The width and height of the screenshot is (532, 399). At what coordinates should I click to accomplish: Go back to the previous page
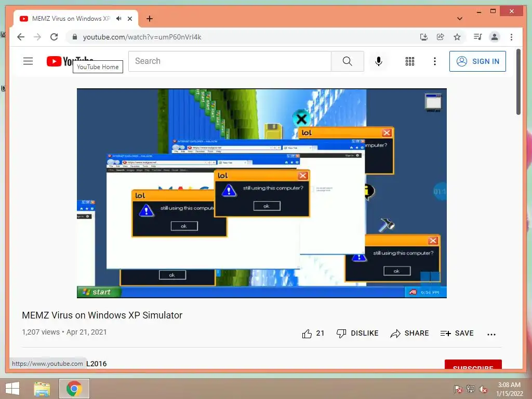[x=21, y=37]
